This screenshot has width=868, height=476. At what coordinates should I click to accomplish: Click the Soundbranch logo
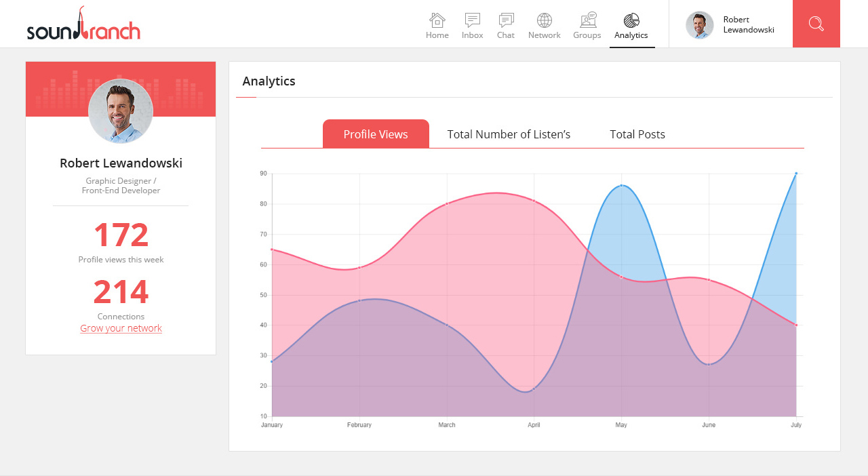(83, 27)
